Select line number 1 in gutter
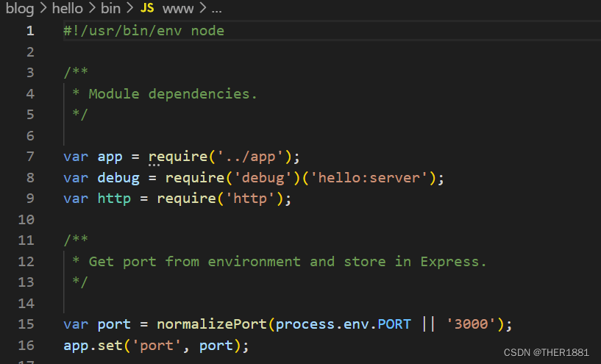The height and width of the screenshot is (364, 601). point(30,31)
